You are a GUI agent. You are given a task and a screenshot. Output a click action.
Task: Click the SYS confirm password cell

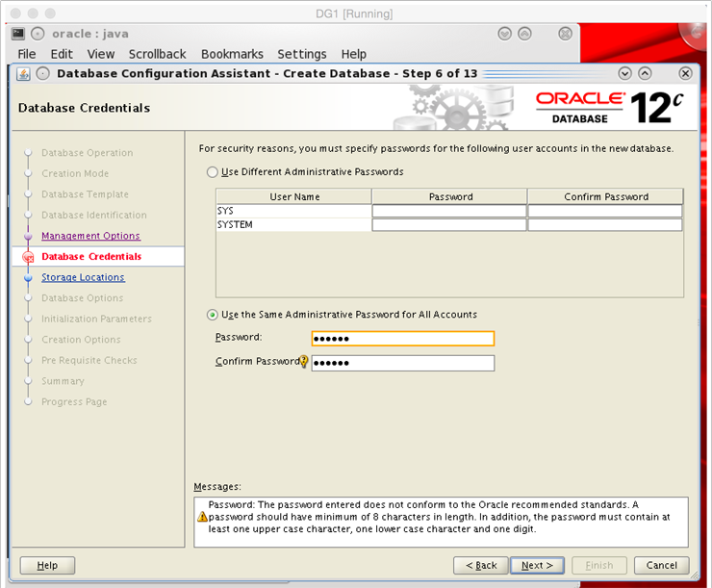(605, 211)
